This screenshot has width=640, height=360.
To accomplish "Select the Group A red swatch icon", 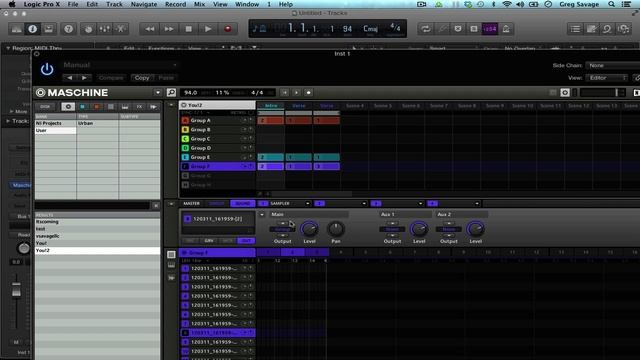I will [185, 120].
